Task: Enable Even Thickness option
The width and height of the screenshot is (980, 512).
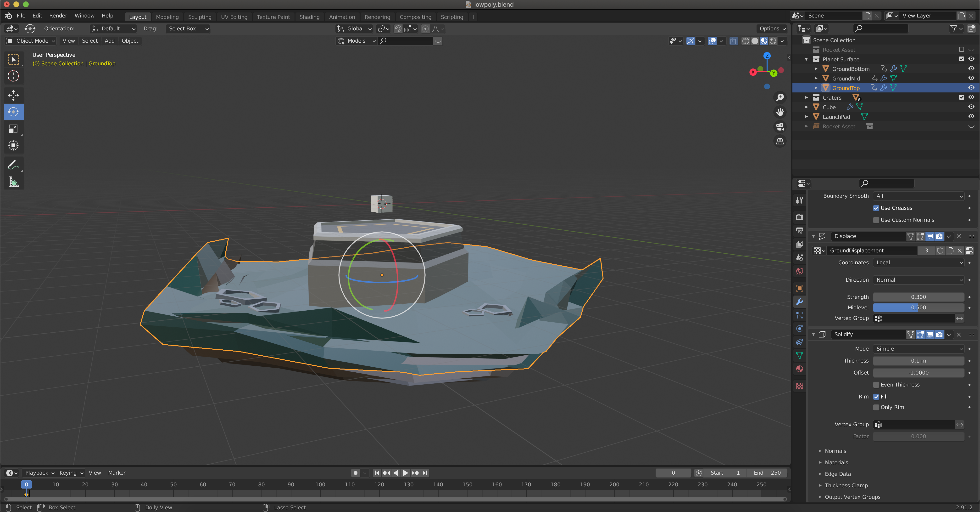Action: tap(876, 384)
